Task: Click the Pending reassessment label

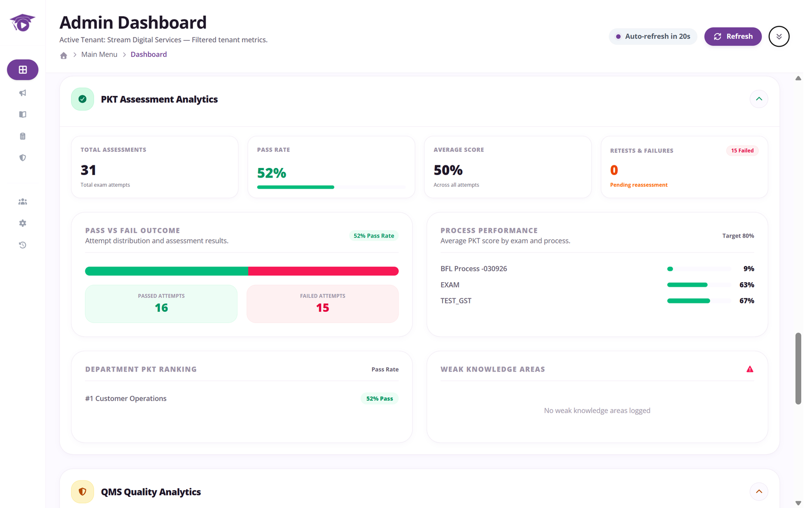Action: [x=638, y=185]
